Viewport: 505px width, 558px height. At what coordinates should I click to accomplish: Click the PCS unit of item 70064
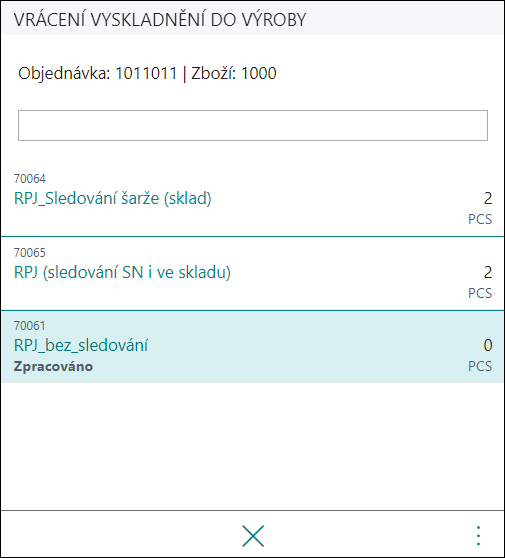480,219
